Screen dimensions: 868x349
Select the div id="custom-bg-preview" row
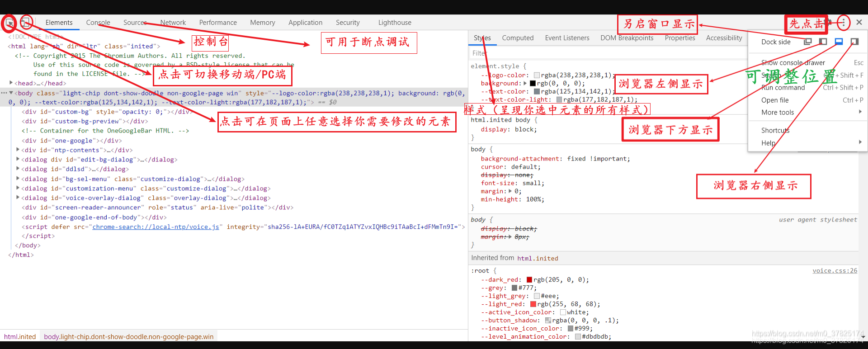(85, 121)
